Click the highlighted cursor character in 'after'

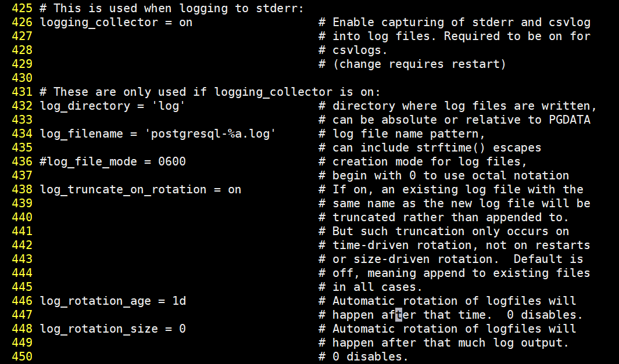[399, 315]
